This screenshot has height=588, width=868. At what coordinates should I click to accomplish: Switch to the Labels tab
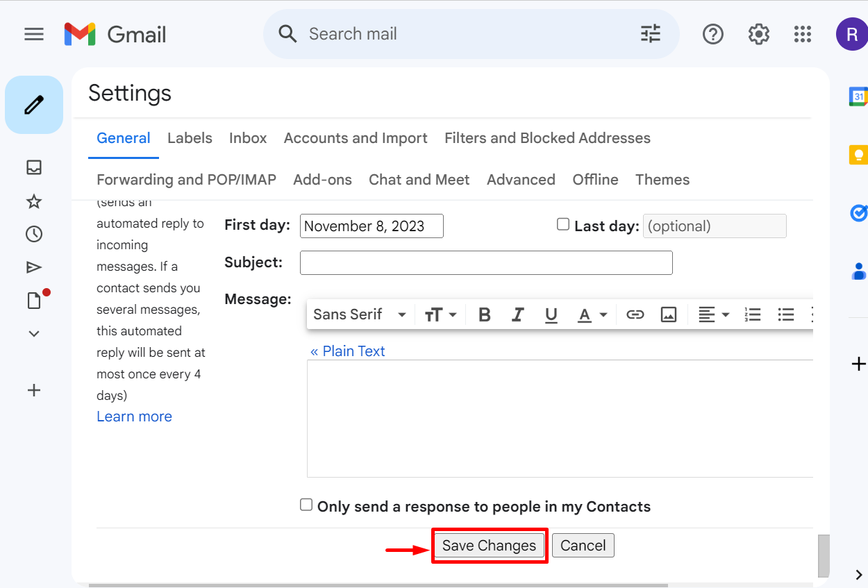pyautogui.click(x=190, y=138)
